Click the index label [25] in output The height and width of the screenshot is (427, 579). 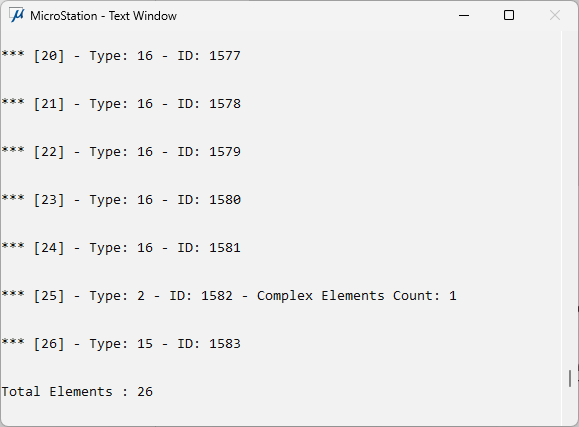coord(49,296)
